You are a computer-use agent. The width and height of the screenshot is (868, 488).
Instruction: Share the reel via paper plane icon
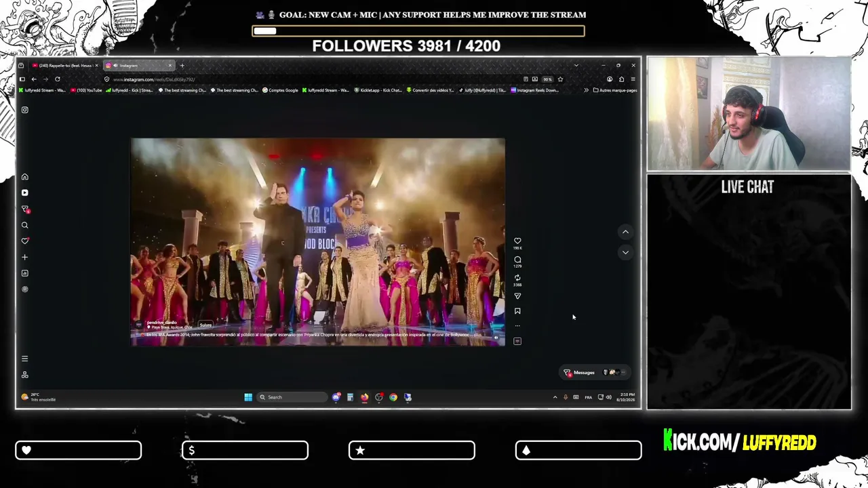pos(517,296)
